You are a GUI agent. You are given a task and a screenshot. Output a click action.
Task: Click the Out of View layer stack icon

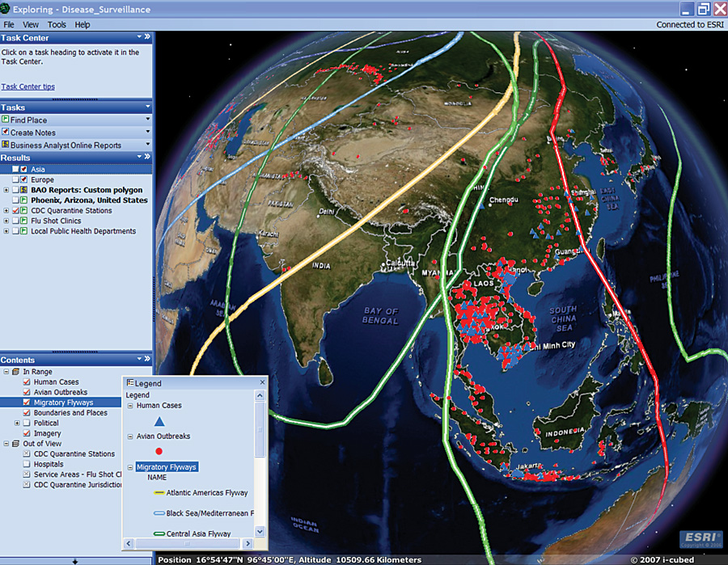pos(16,444)
